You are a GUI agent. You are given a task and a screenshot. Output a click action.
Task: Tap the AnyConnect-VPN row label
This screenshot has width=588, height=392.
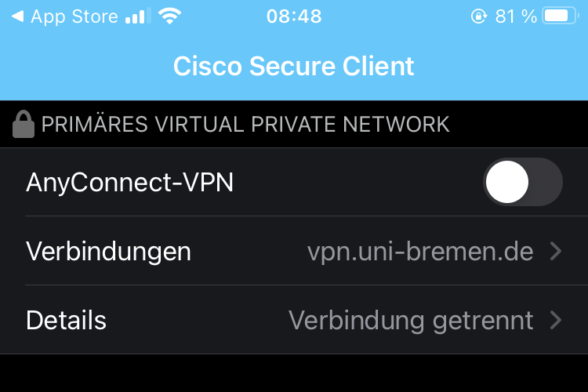129,183
